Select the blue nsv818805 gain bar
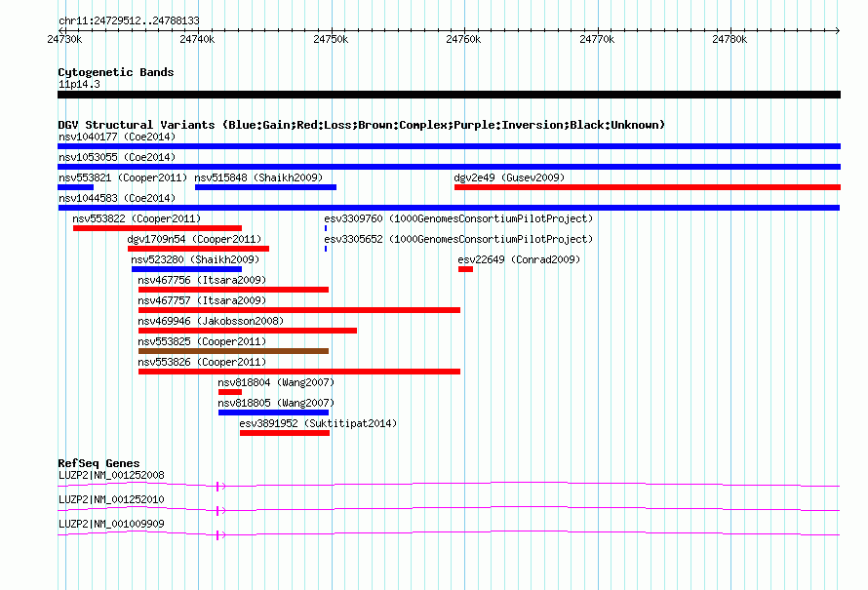This screenshot has height=590, width=868. pyautogui.click(x=273, y=413)
